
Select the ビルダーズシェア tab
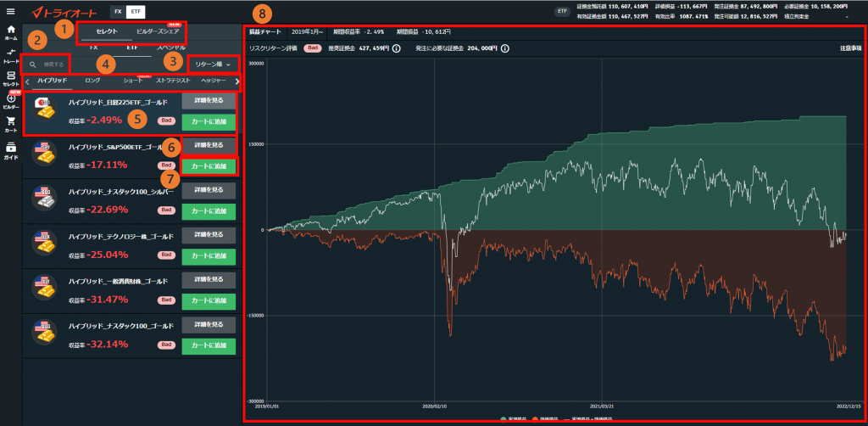(x=158, y=31)
